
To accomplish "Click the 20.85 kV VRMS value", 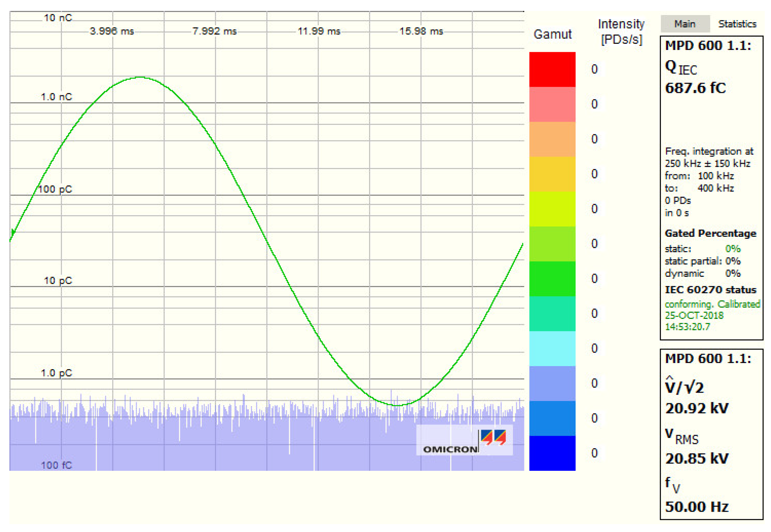I will click(697, 458).
